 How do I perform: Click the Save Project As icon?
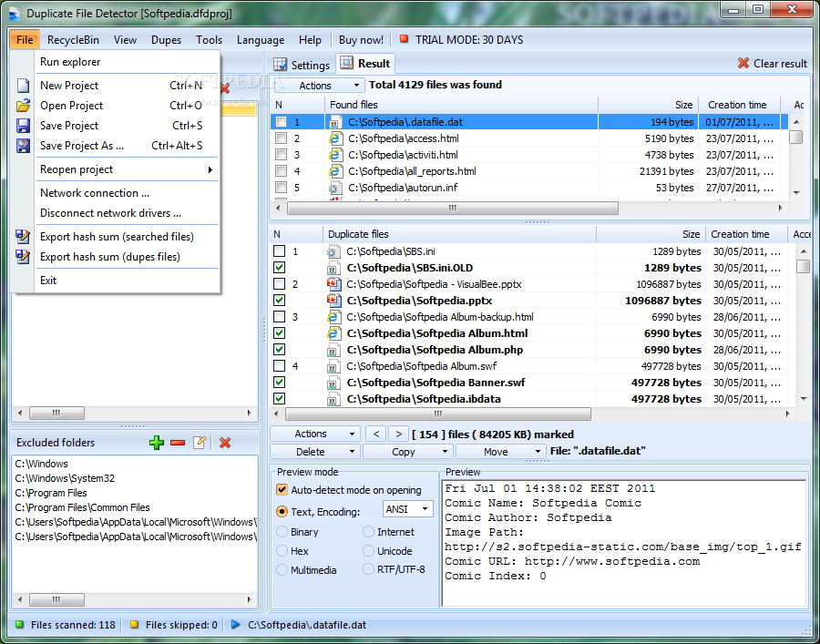pos(23,146)
